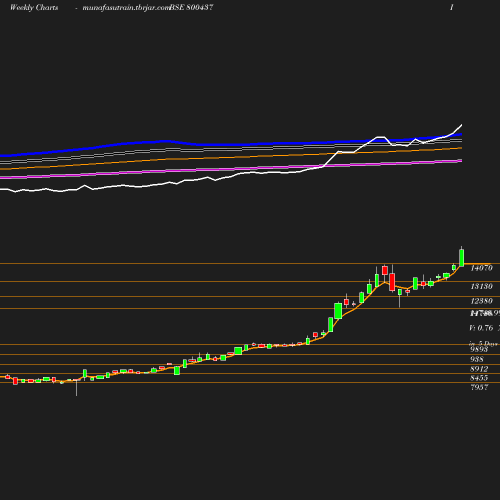Click the 14070 price level label

pos(481,268)
